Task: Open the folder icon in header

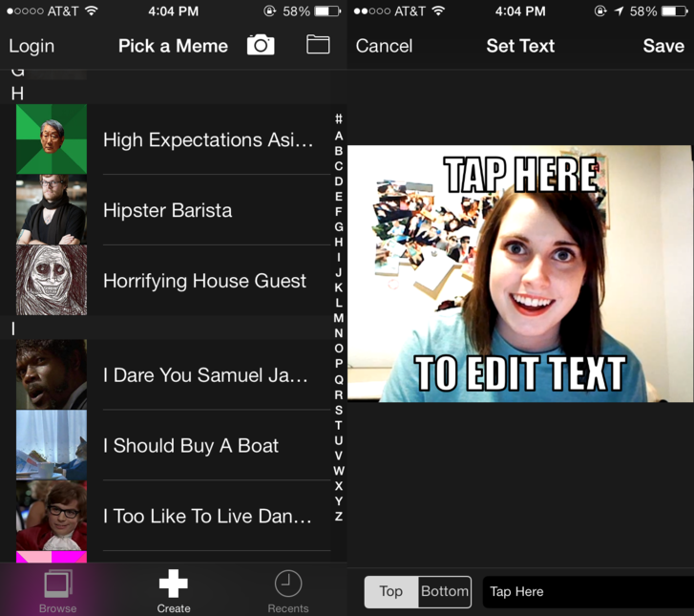Action: (x=318, y=45)
